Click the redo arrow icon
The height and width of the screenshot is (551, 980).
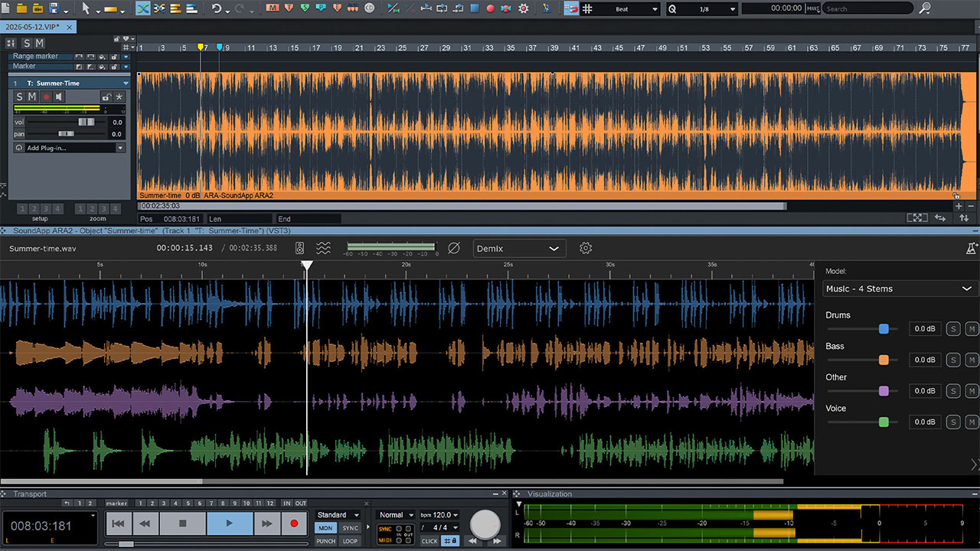pos(241,8)
